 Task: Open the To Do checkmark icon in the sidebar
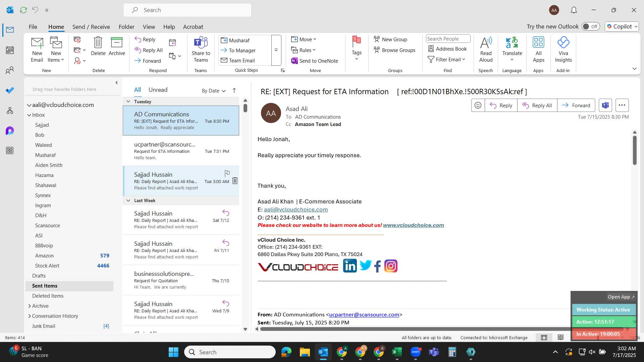point(10,90)
